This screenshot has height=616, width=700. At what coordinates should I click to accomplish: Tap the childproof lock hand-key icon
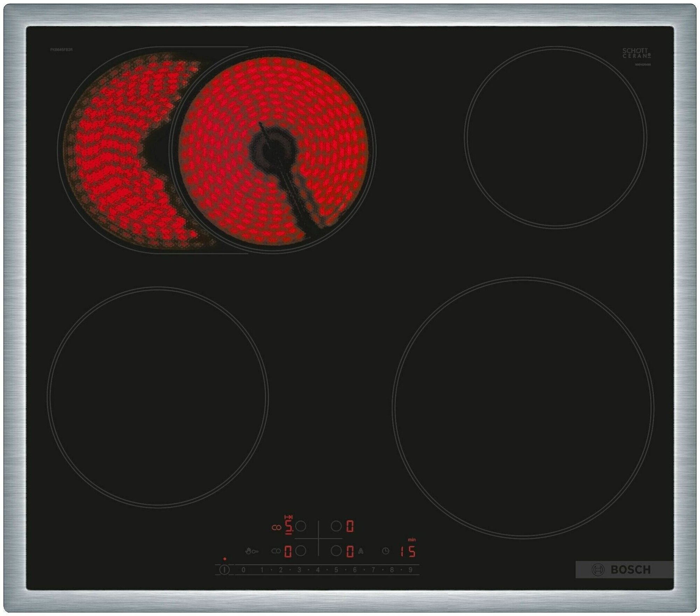tap(252, 551)
